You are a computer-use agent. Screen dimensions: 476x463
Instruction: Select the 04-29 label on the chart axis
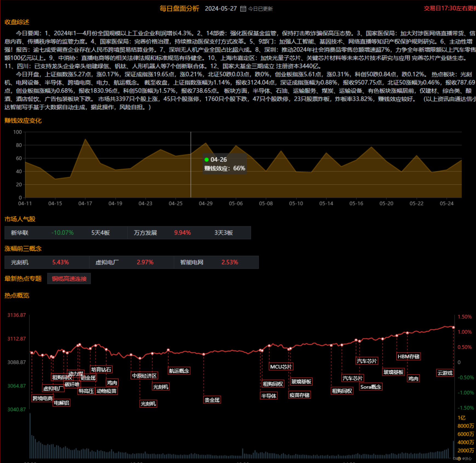point(206,204)
